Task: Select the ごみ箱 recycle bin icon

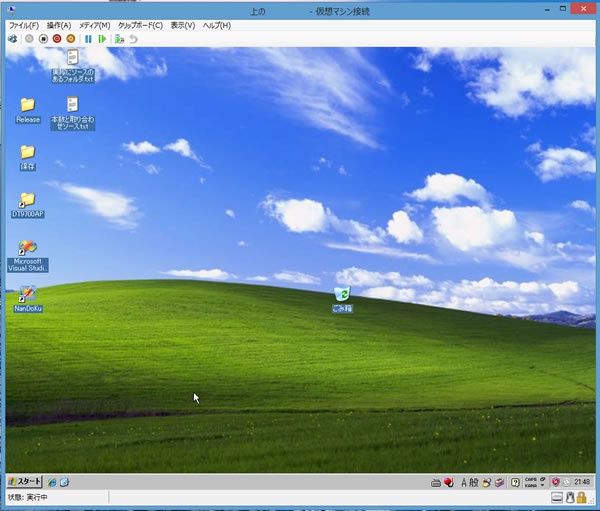Action: 342,299
